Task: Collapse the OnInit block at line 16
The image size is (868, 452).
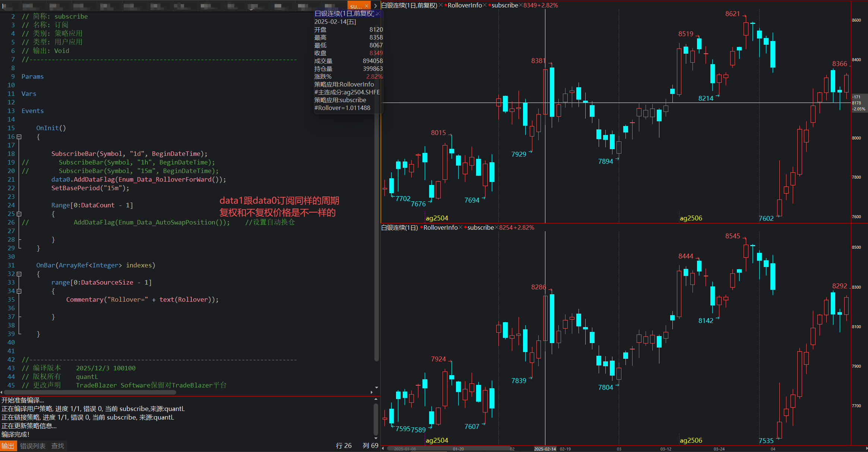Action: (19, 137)
